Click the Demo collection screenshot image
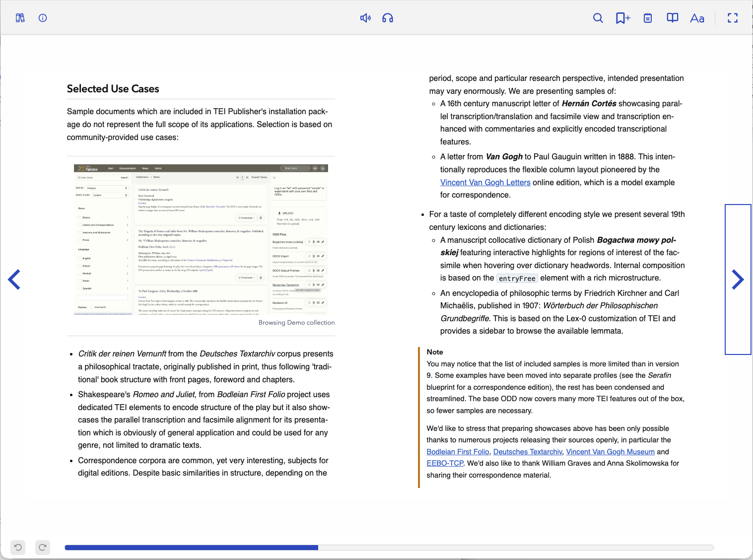Image resolution: width=753 pixels, height=560 pixels. (201, 240)
